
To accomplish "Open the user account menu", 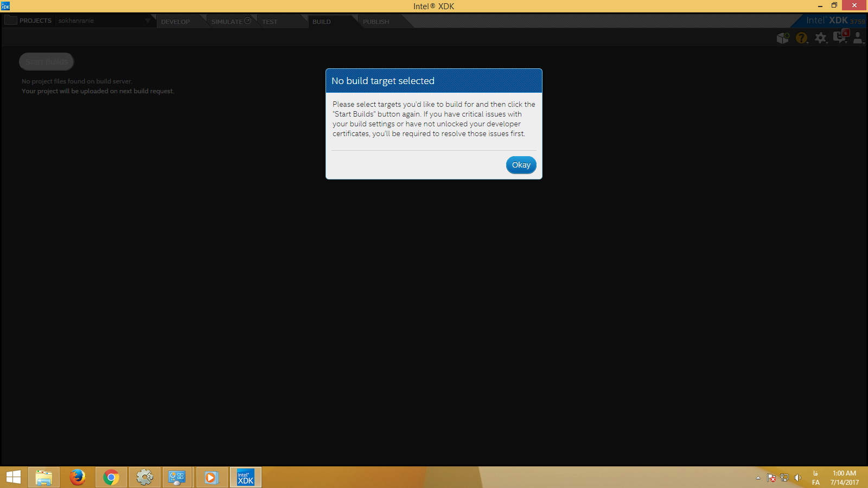I will tap(858, 38).
